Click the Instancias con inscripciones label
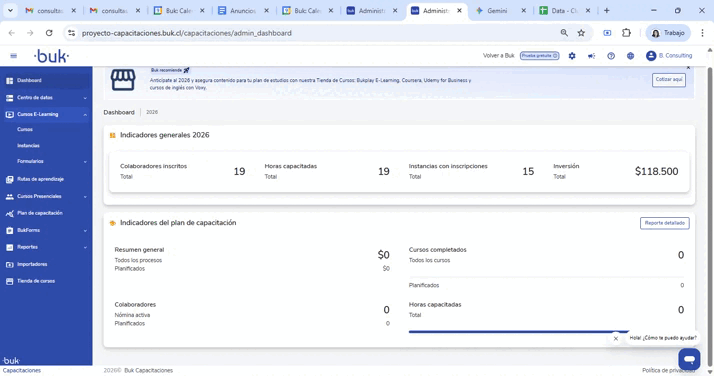 [x=448, y=166]
